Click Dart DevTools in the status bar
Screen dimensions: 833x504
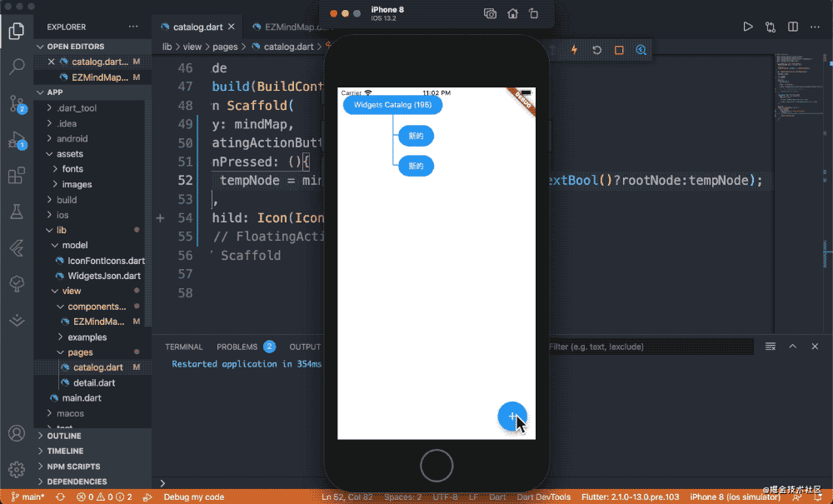543,497
